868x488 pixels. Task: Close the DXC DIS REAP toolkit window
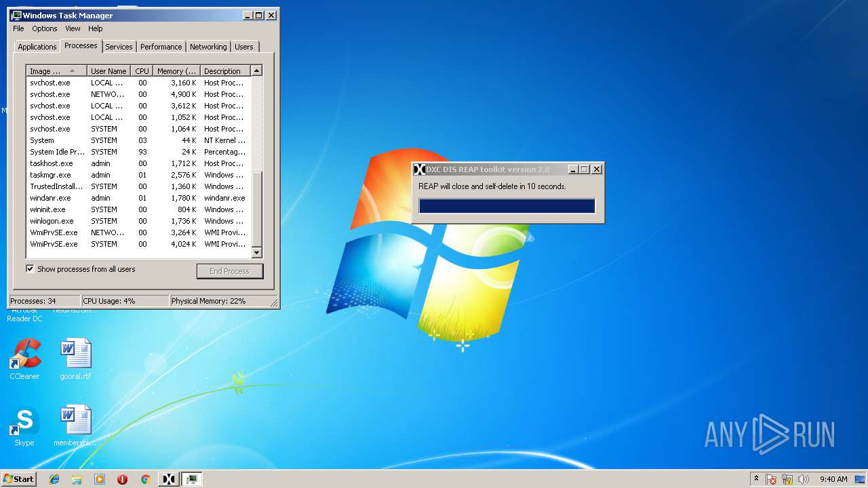point(597,169)
